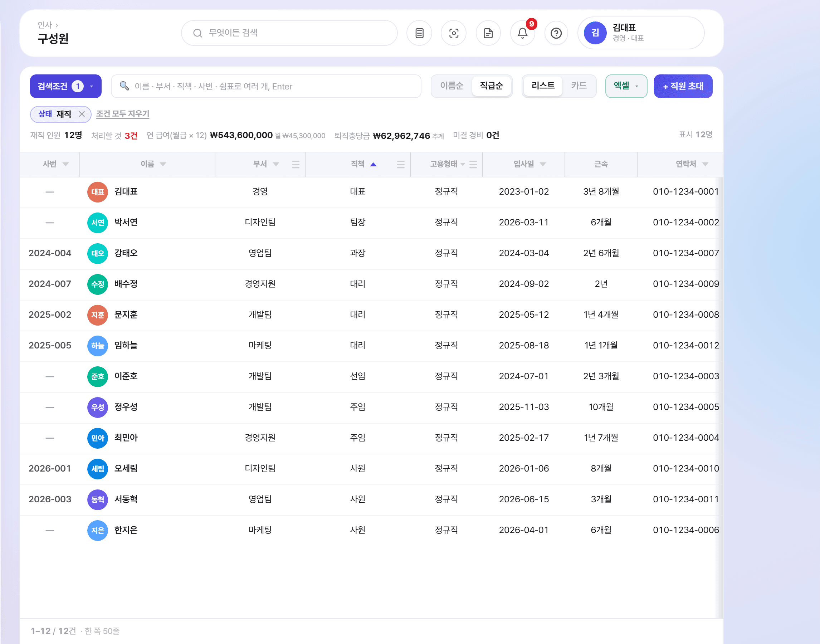
Task: Sort by 직급순
Action: [491, 86]
